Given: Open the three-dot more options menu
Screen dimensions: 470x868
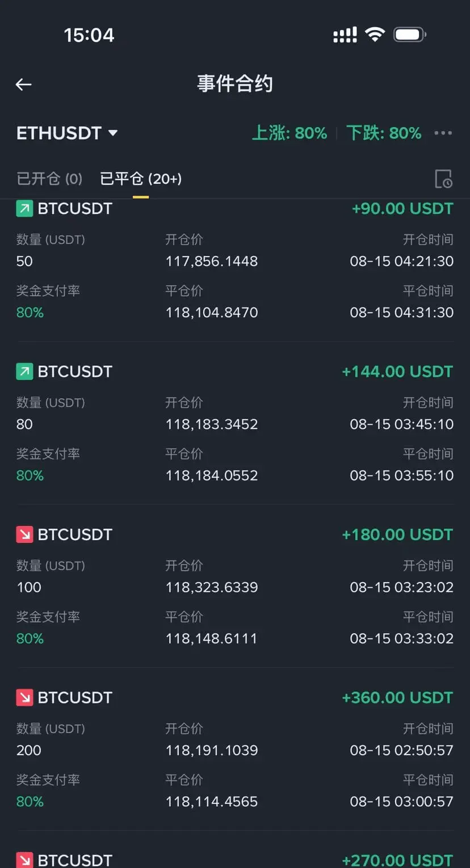Looking at the screenshot, I should pyautogui.click(x=443, y=133).
